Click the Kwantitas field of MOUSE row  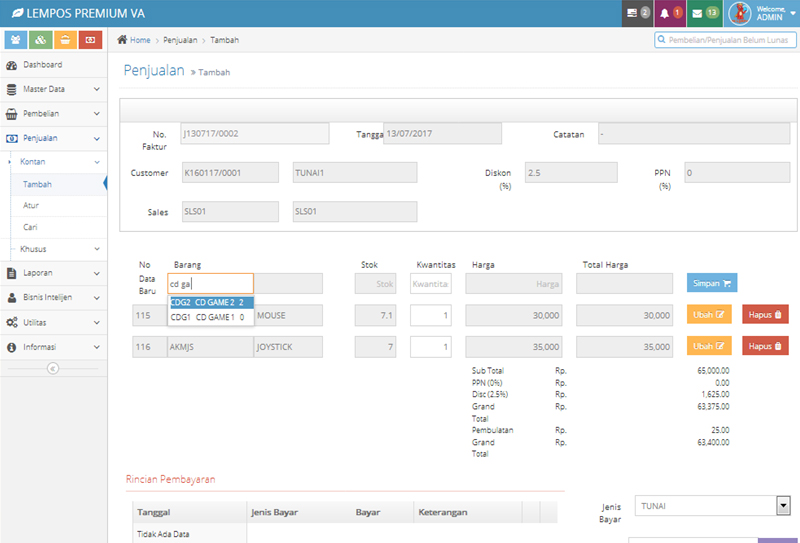(431, 315)
